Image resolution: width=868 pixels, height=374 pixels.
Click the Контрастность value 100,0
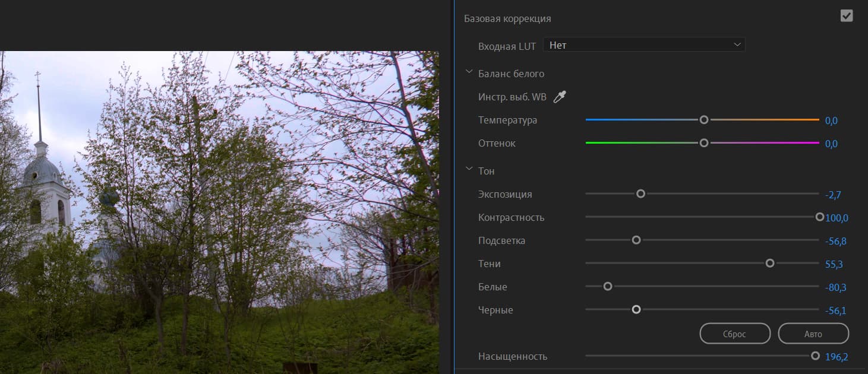tap(837, 218)
